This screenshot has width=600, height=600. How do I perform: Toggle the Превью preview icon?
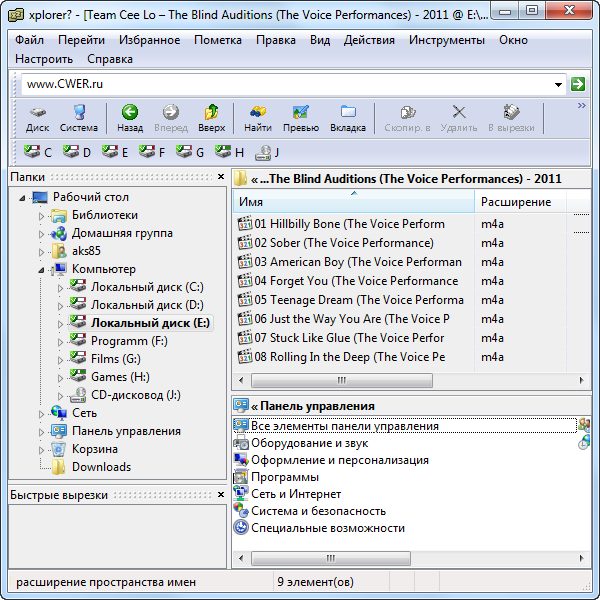tap(300, 118)
